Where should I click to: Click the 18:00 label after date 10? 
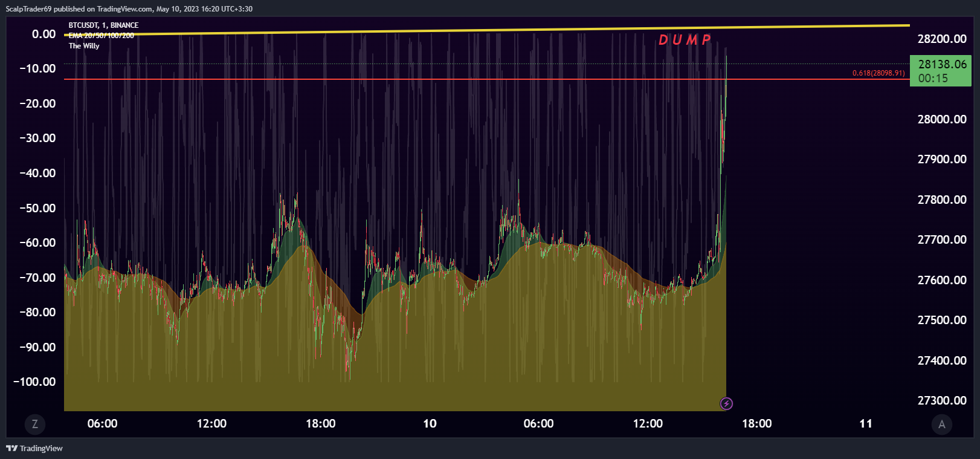pos(756,423)
